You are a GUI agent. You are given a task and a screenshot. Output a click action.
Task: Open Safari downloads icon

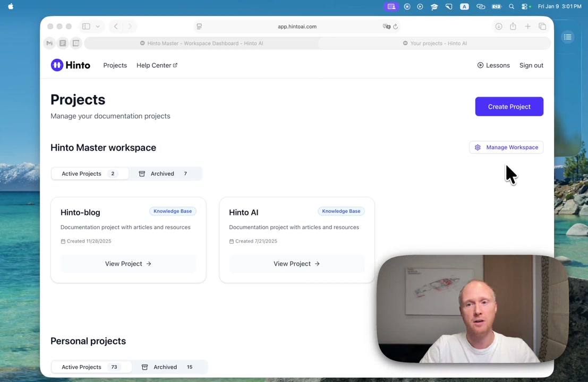click(499, 27)
